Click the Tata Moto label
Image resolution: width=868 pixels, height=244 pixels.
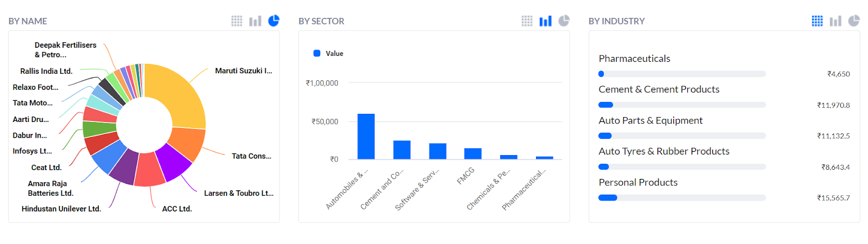click(x=33, y=103)
